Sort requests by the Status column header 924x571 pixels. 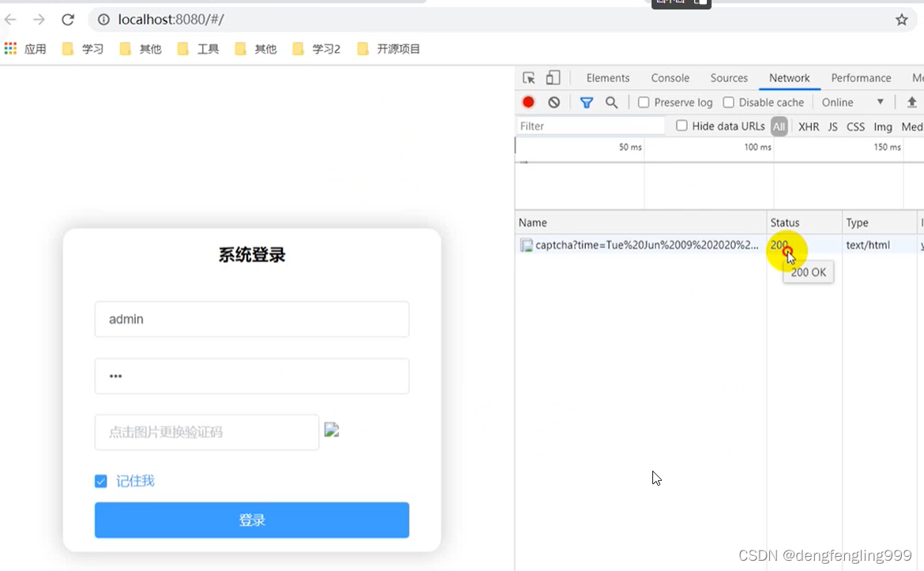tap(804, 223)
